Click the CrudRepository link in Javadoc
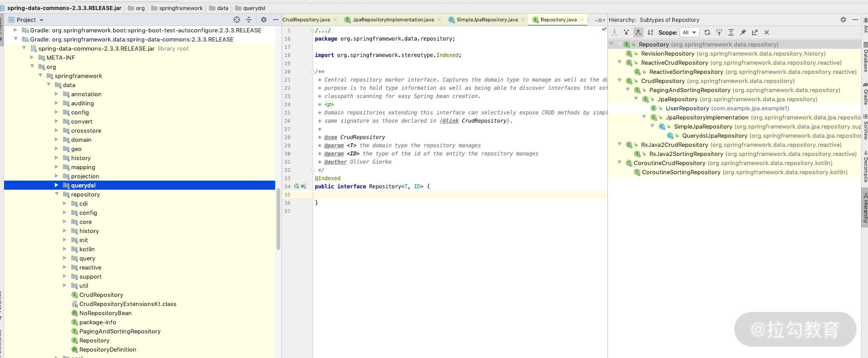Image resolution: width=868 pixels, height=358 pixels. (x=484, y=121)
